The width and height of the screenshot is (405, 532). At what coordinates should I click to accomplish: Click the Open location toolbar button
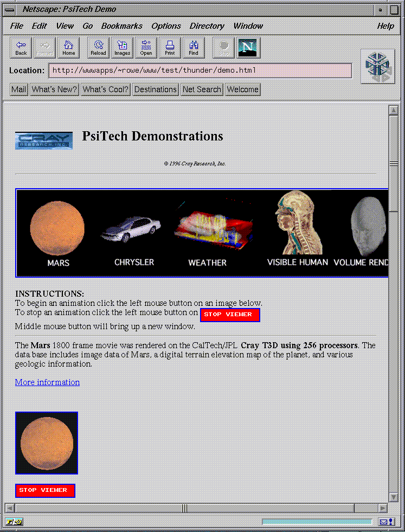point(146,48)
